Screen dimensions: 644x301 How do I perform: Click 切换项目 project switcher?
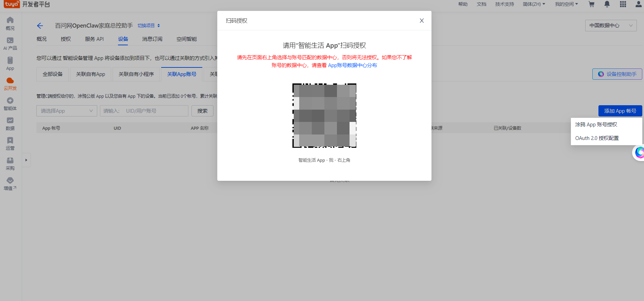(149, 26)
